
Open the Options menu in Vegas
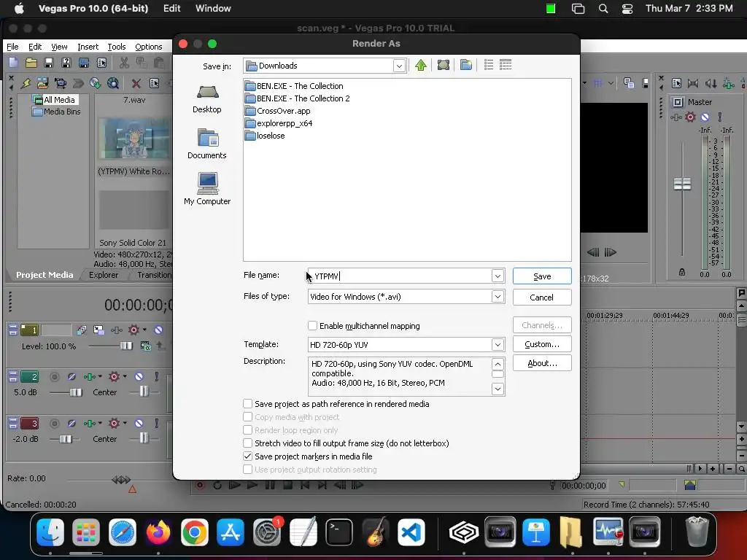[x=149, y=47]
